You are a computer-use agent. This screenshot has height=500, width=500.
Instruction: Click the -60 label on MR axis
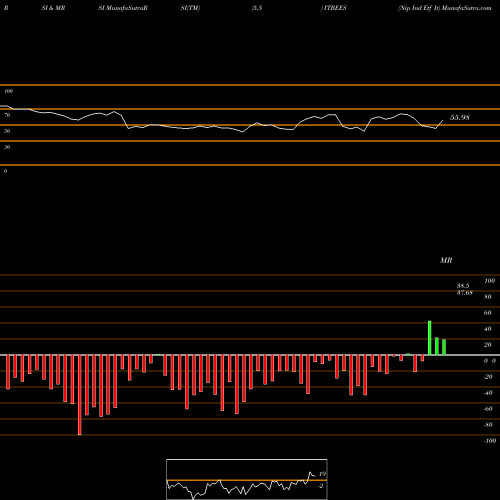[x=488, y=409]
